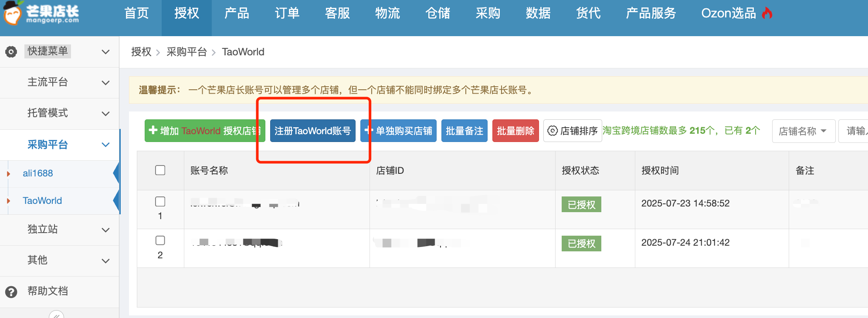Click the Ozon flame icon
This screenshot has width=868, height=318.
coord(767,14)
